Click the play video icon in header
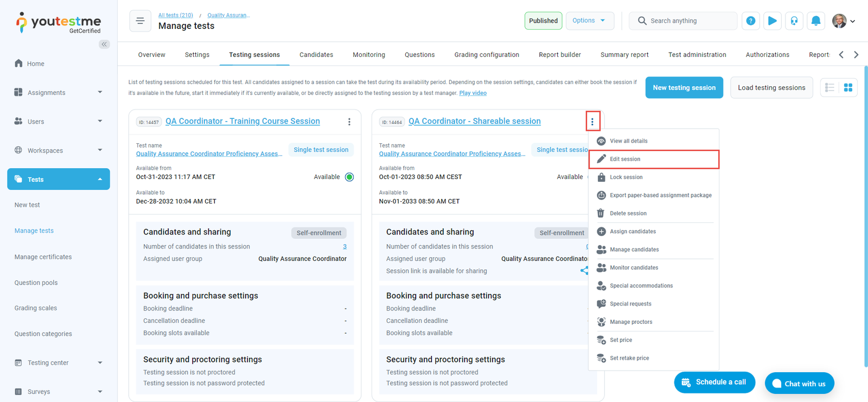Viewport: 868px width, 402px height. click(x=772, y=21)
